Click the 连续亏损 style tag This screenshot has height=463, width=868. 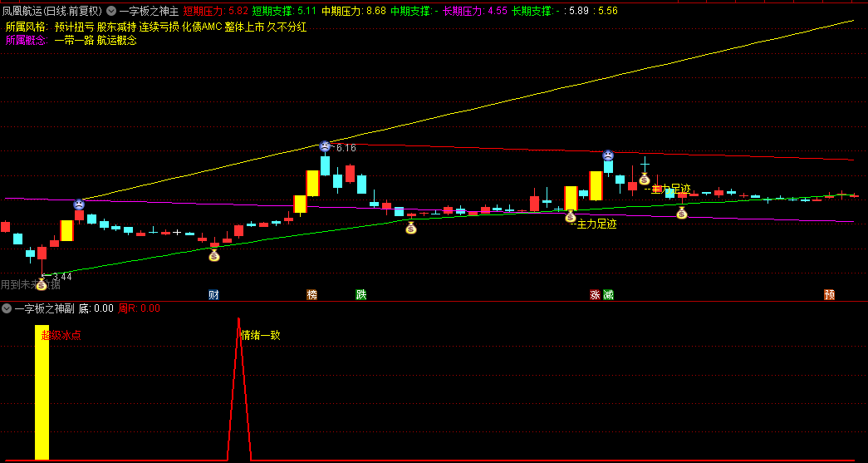[159, 27]
